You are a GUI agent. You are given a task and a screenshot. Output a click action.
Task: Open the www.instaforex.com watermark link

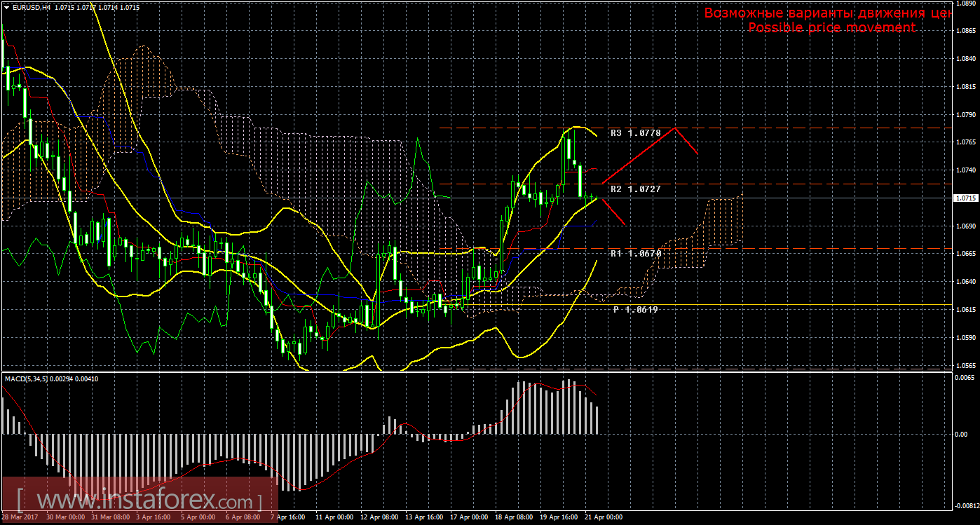(139, 501)
